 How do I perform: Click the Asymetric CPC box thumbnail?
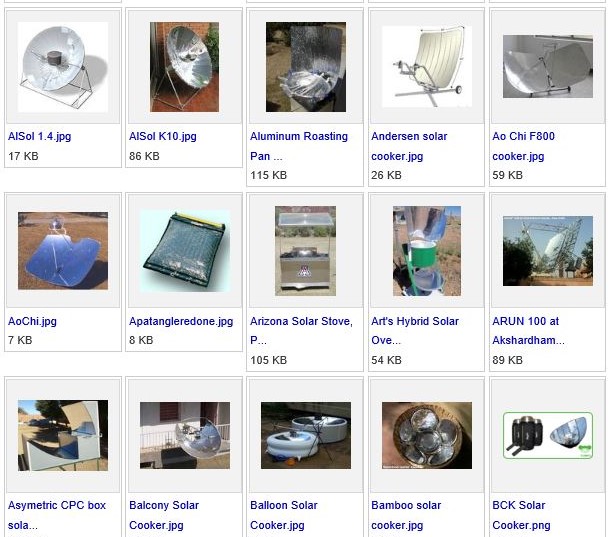63,435
